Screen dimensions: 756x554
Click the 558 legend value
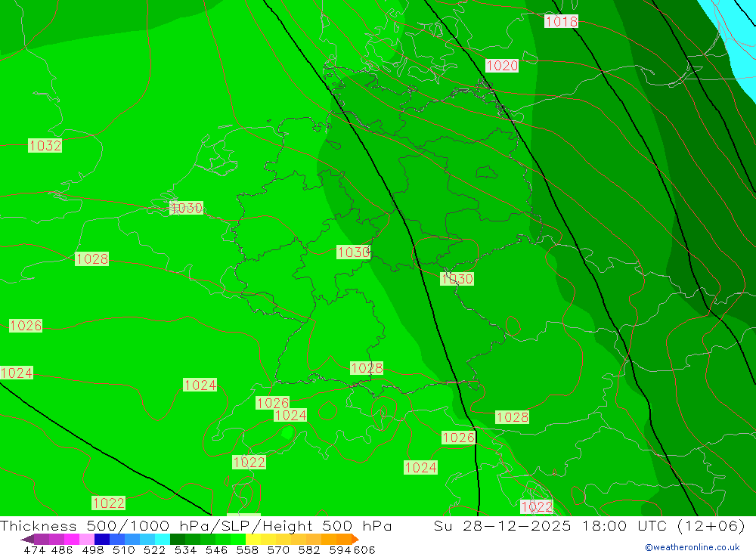coord(247,549)
